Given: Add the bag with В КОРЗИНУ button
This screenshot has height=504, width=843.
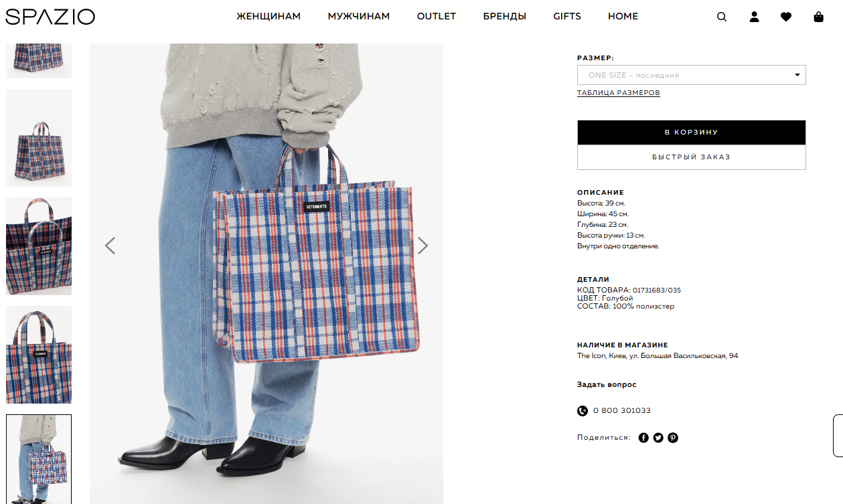Looking at the screenshot, I should 692,133.
